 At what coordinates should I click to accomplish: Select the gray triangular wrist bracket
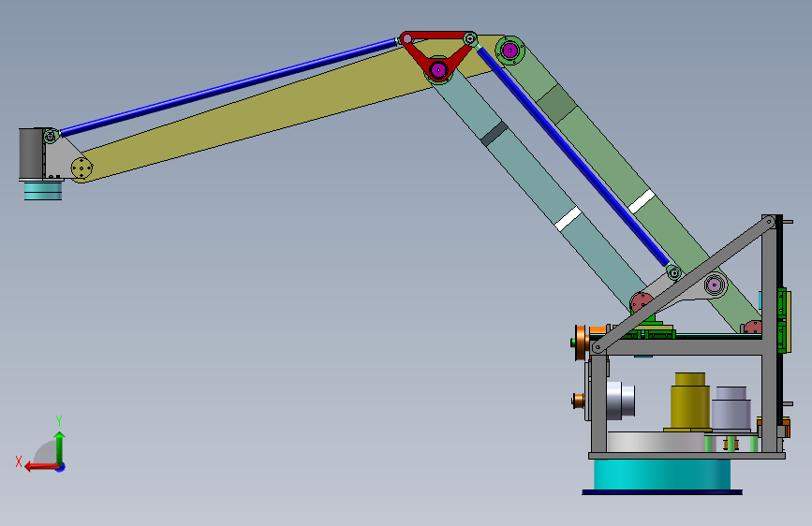click(x=63, y=157)
